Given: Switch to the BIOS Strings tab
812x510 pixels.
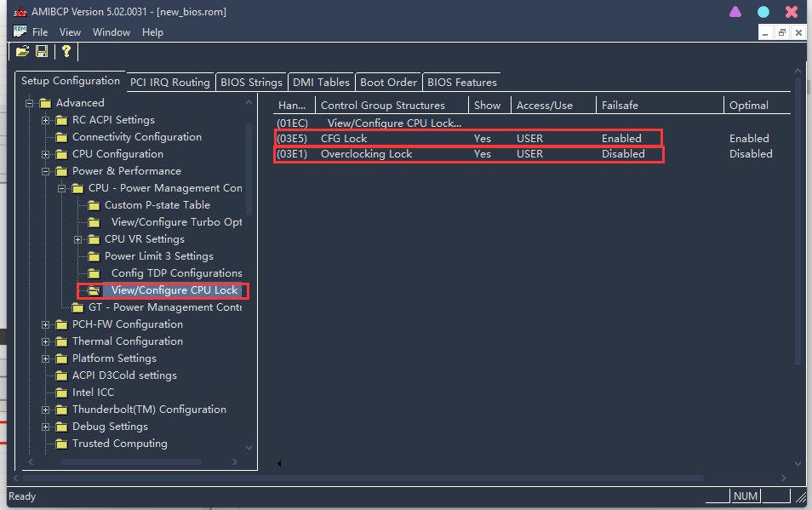Looking at the screenshot, I should (x=251, y=83).
